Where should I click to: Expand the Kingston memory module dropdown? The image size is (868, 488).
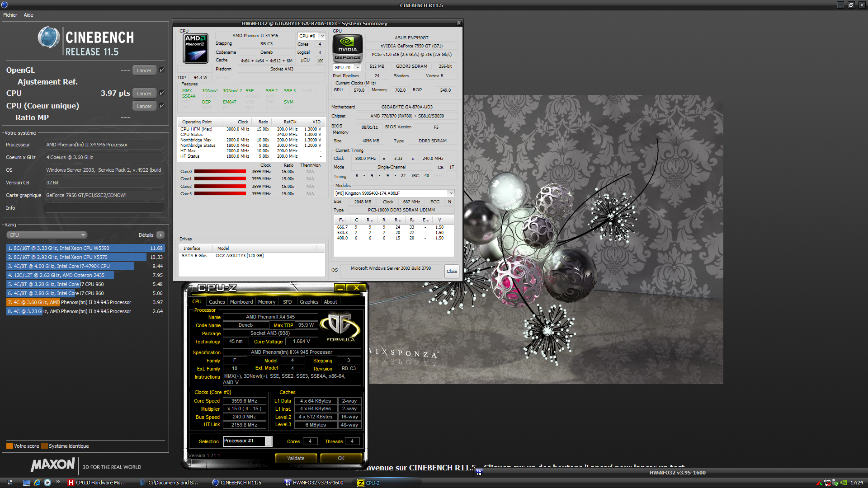point(394,193)
